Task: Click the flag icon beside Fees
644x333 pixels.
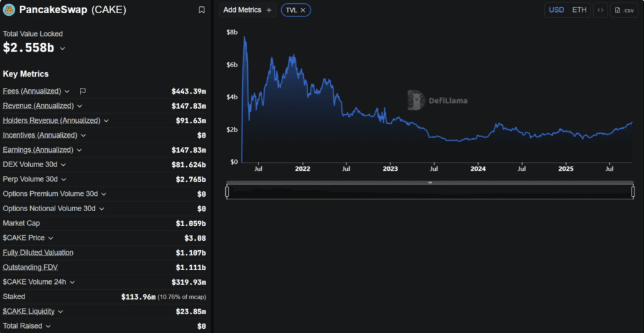Action: click(82, 91)
